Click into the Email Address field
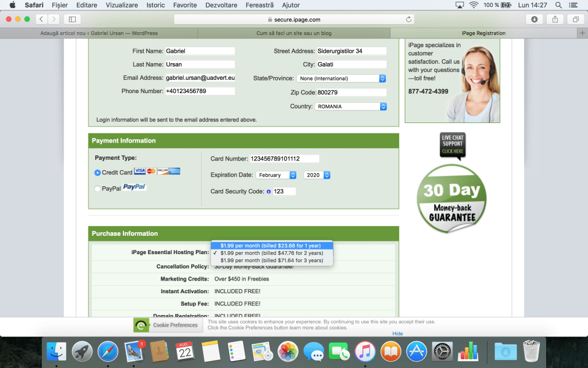This screenshot has width=588, height=368. pos(200,78)
